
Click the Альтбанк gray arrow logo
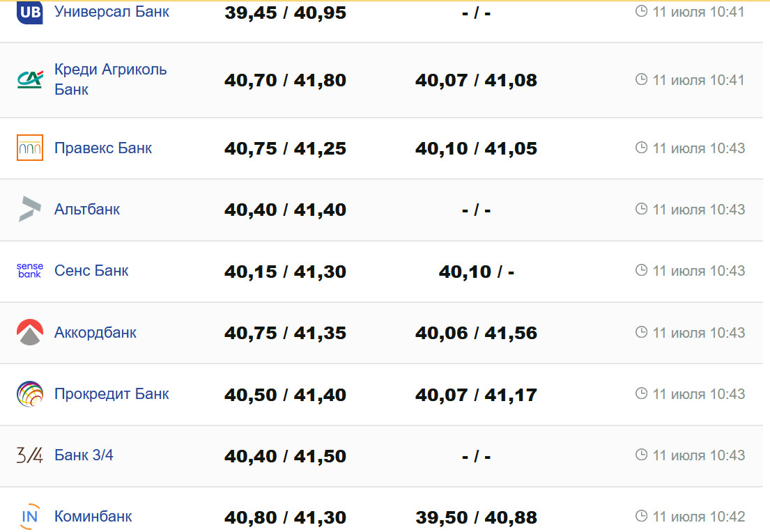tap(30, 209)
